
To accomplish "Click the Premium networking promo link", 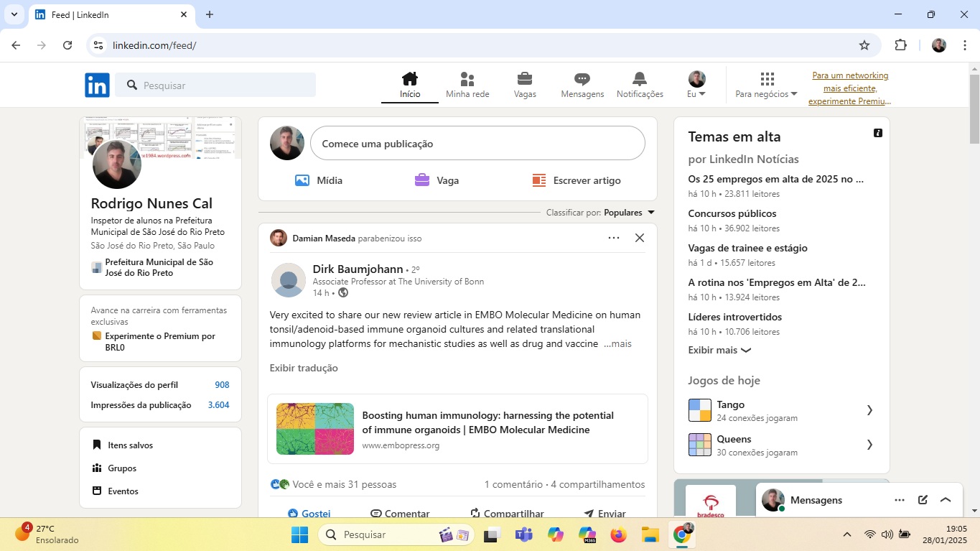I will [x=850, y=88].
